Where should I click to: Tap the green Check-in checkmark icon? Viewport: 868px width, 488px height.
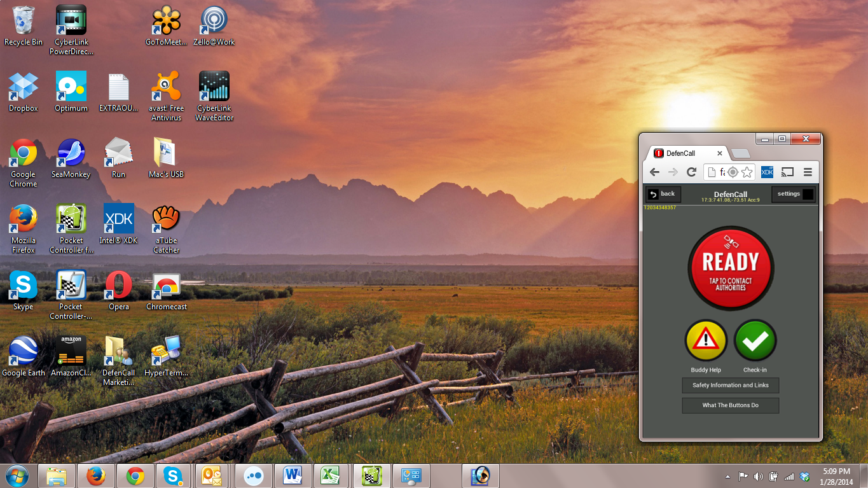755,340
